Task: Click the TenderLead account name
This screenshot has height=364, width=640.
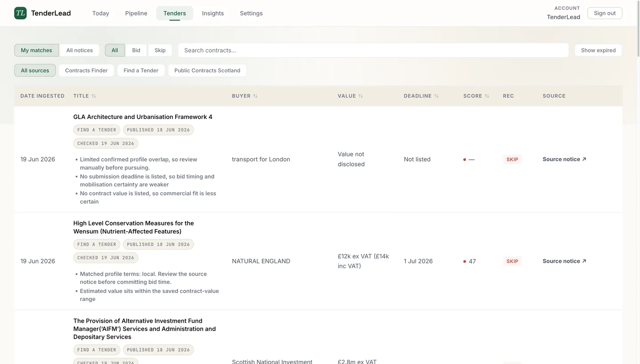Action: pyautogui.click(x=563, y=17)
